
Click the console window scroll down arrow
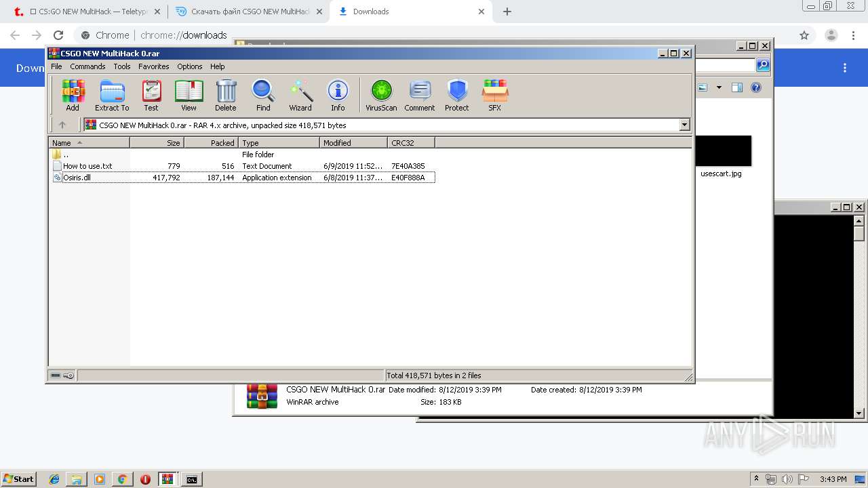click(859, 413)
